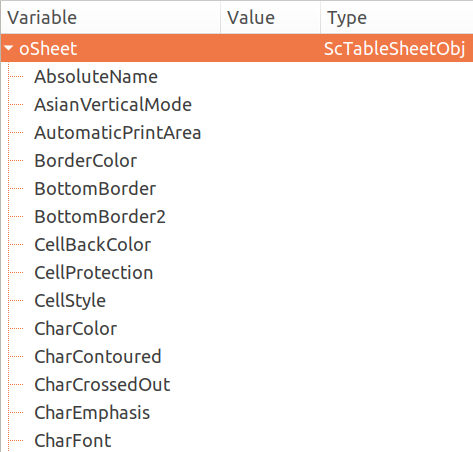Select the CharCrossedOut property

click(x=102, y=385)
